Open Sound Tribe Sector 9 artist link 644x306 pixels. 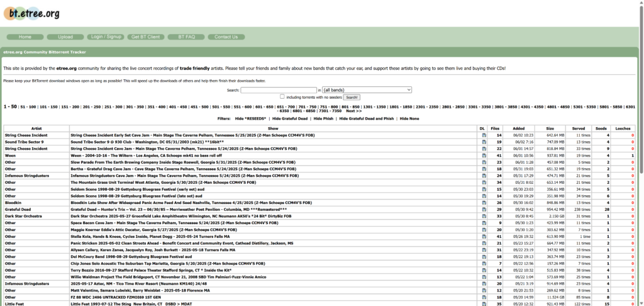(25, 142)
